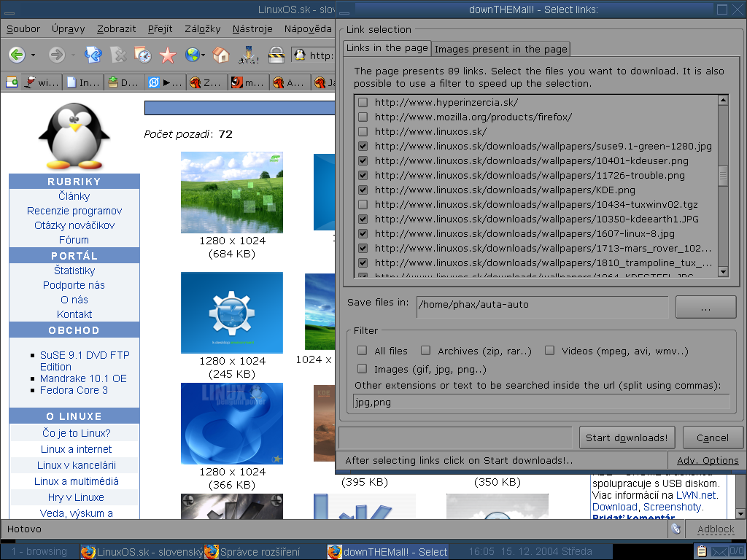This screenshot has height=560, width=747.
Task: Open the blue H bookmark
Action: (165, 82)
